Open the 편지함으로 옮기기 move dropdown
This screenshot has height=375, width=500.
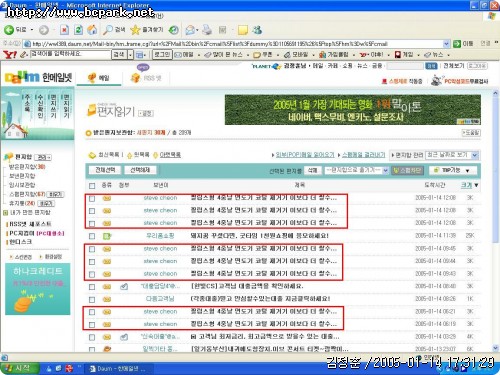pyautogui.click(x=357, y=170)
